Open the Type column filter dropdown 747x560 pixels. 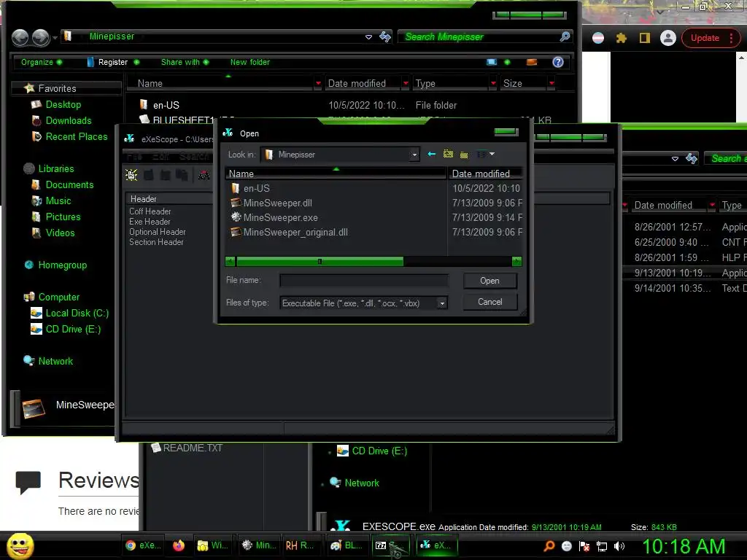[x=493, y=83]
